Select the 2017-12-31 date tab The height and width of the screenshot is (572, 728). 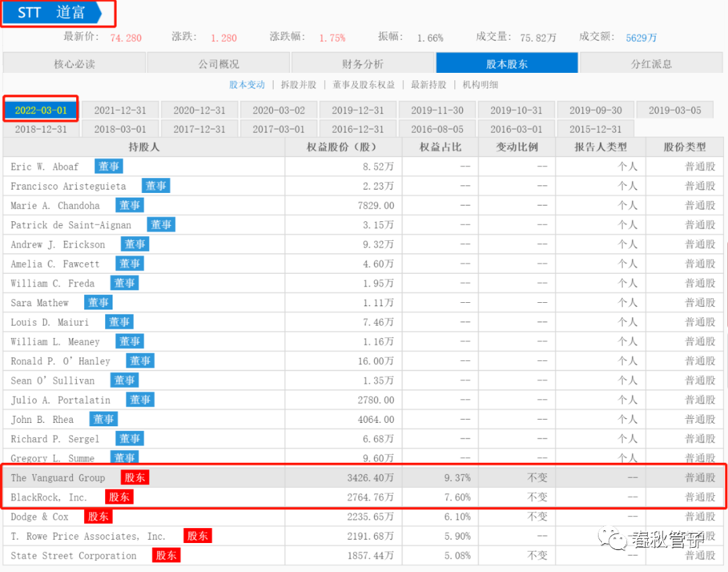tap(200, 129)
